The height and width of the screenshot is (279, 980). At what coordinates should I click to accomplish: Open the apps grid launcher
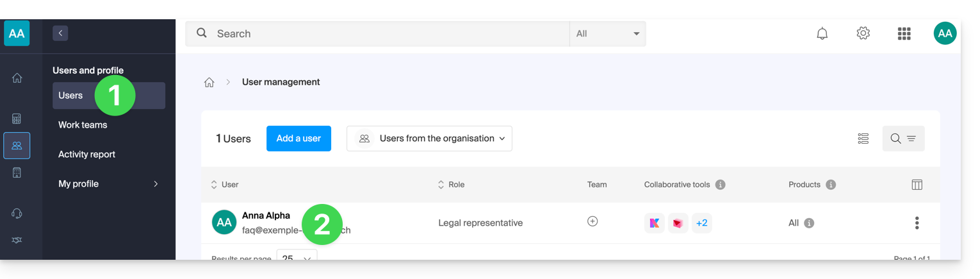point(904,34)
